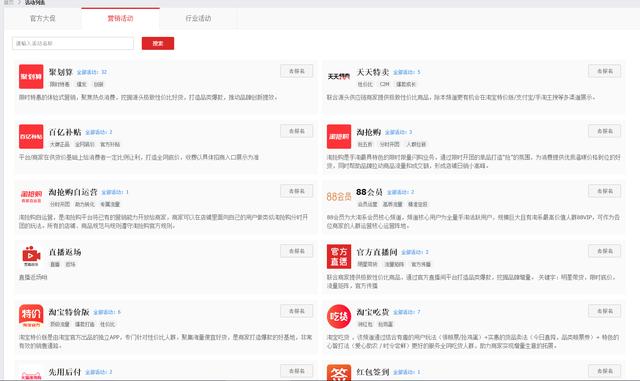
Task: Open the 聚划算 red logo icon
Action: coord(31,76)
